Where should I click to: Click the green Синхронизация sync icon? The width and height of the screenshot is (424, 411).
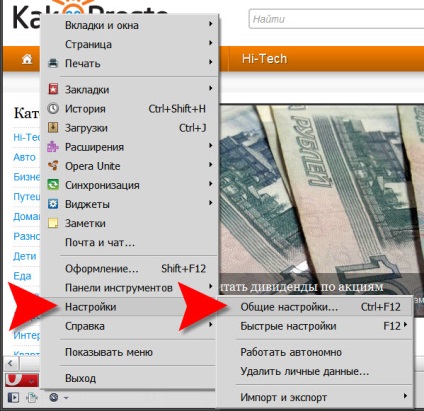[53, 185]
